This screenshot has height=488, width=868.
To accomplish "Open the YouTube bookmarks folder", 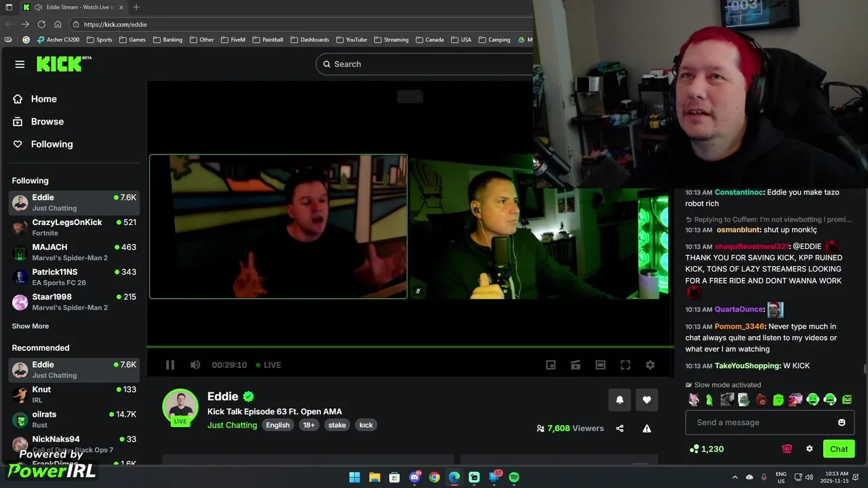I will 351,40.
